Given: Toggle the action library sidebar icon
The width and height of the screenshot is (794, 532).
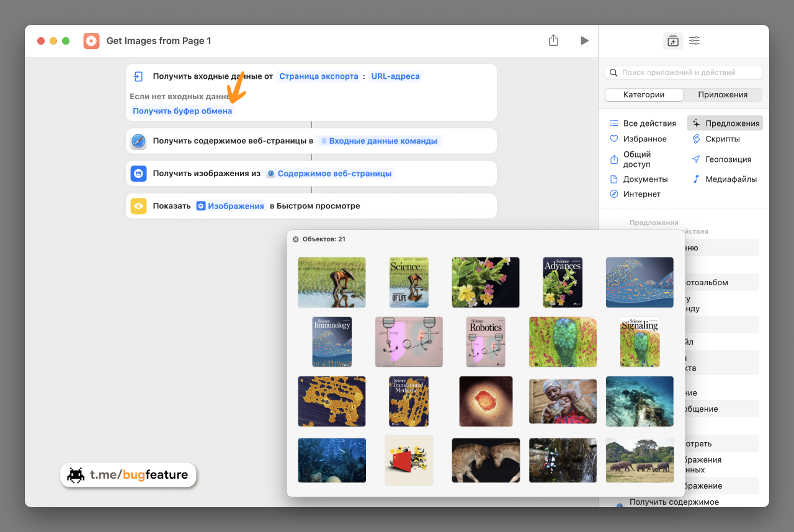Looking at the screenshot, I should coord(673,40).
